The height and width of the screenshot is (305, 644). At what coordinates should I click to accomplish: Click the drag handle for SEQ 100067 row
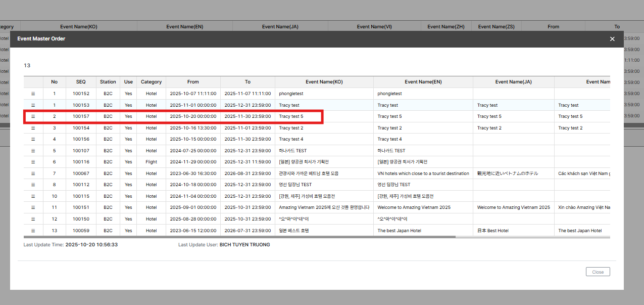point(33,173)
